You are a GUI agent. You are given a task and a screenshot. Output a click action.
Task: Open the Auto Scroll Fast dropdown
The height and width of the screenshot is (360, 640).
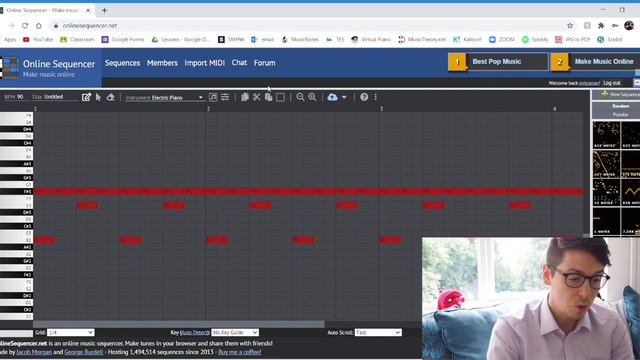(378, 332)
